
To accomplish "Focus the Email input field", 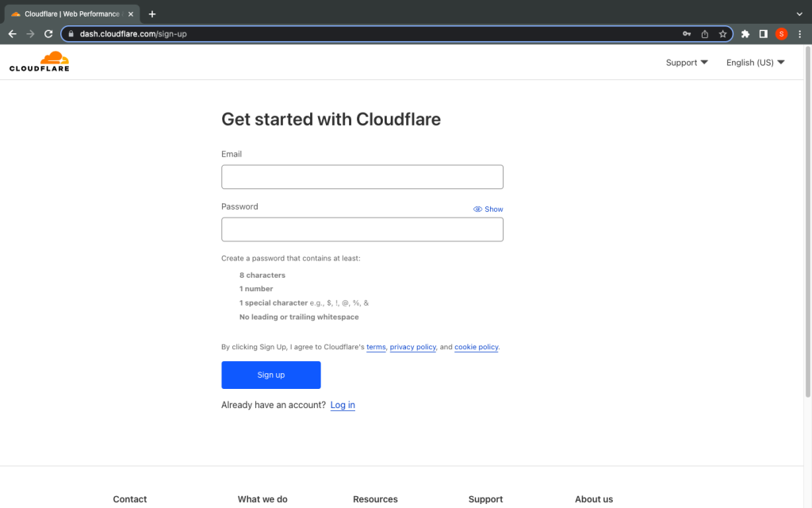I will 362,177.
